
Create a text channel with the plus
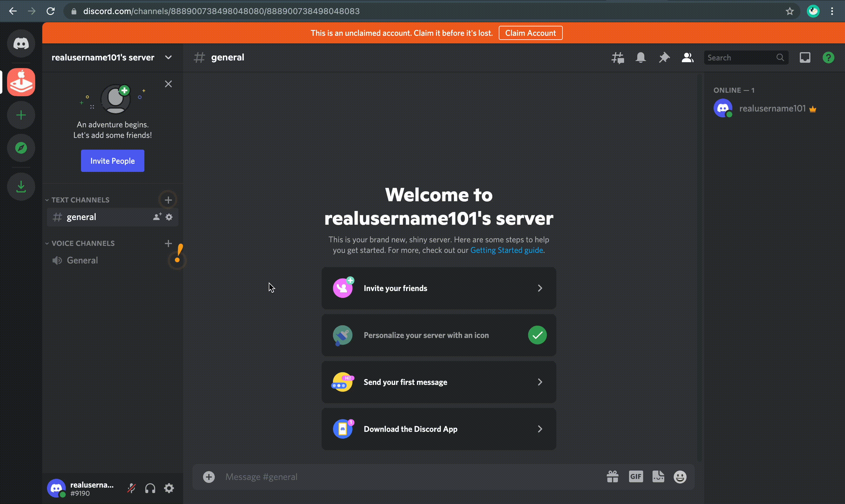[168, 200]
